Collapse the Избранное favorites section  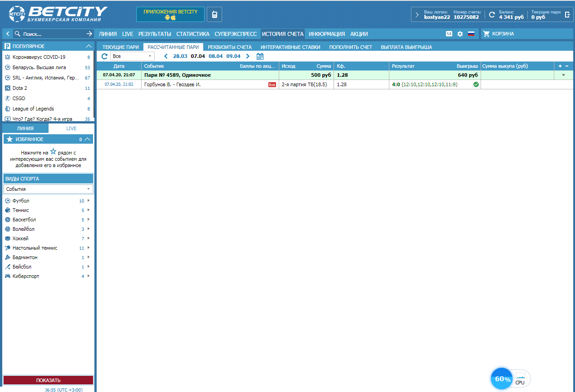(x=88, y=139)
